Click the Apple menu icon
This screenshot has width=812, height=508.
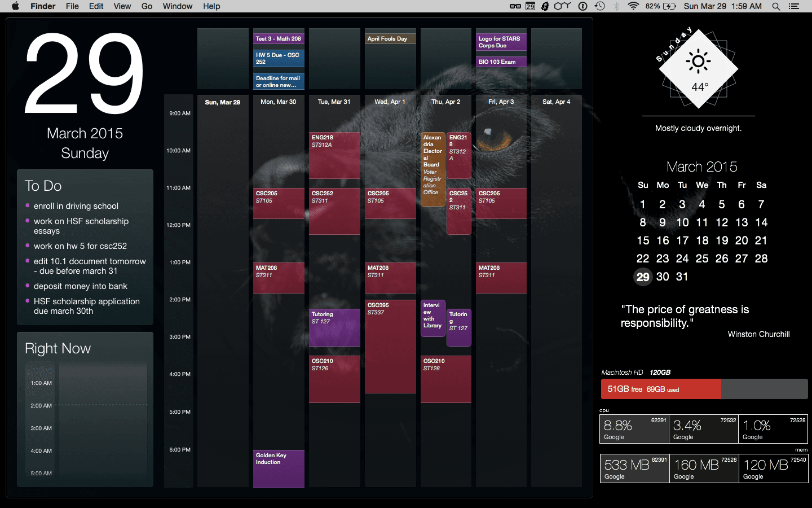coord(15,6)
